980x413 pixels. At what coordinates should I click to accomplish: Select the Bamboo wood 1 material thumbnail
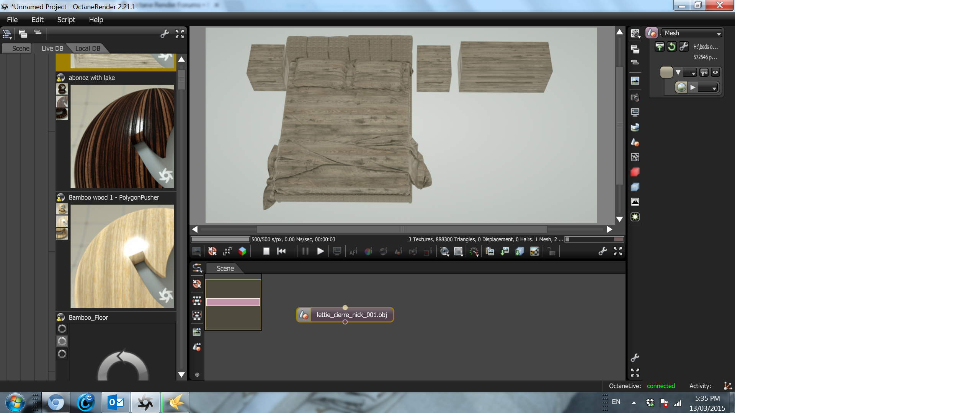(x=122, y=256)
